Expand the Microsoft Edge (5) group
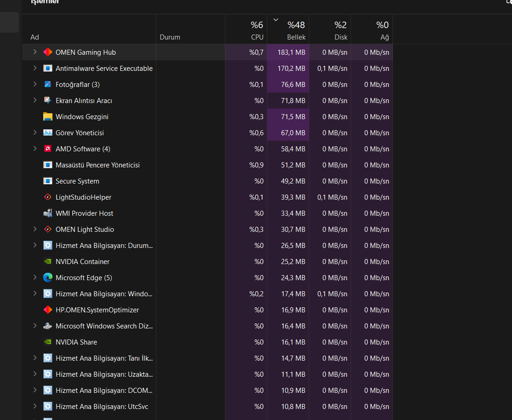 [35, 277]
